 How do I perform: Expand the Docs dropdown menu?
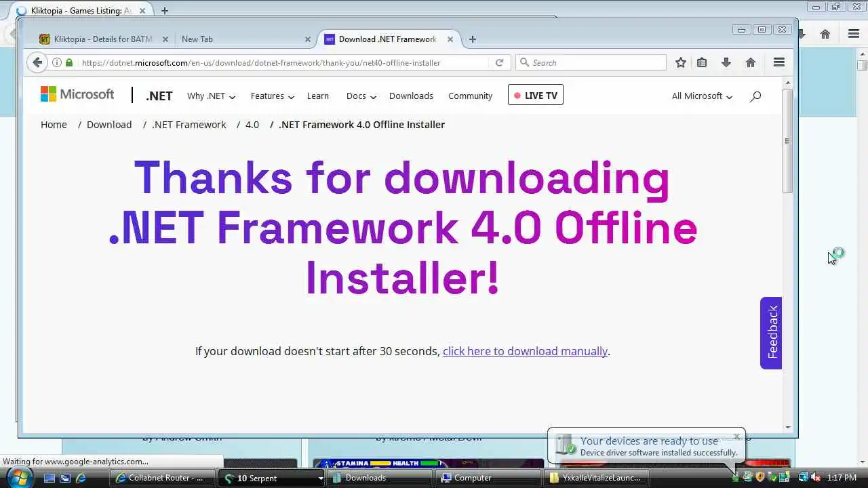(x=361, y=96)
